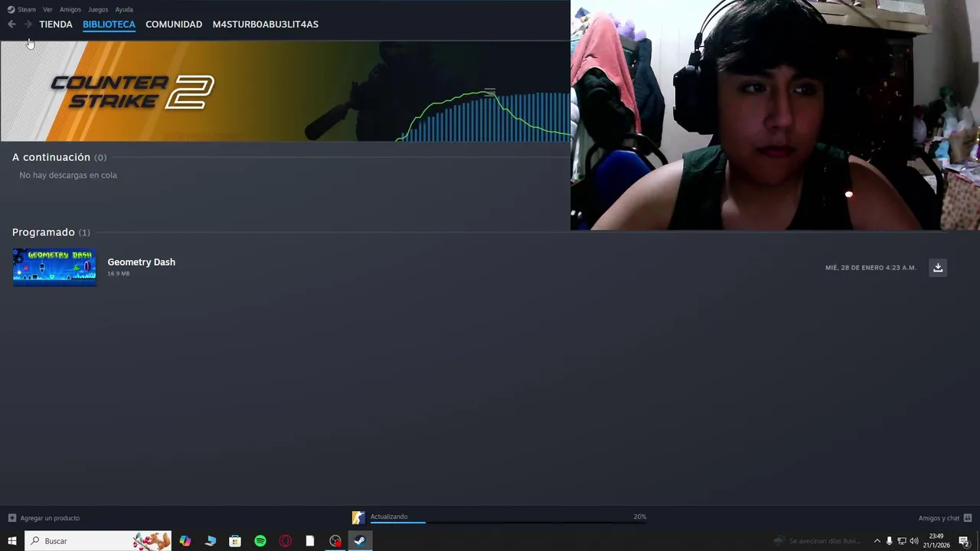Start the Geometry Dash download now
Viewport: 980px width, 551px height.
point(938,268)
